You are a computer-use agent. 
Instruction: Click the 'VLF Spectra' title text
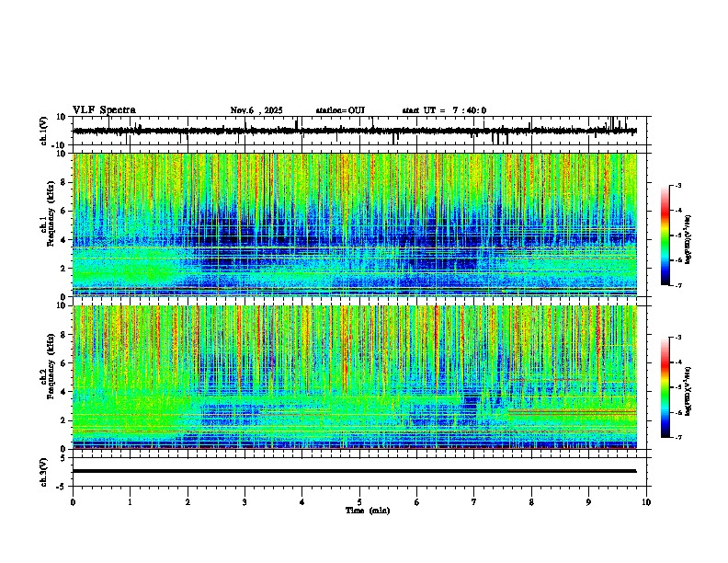(104, 110)
